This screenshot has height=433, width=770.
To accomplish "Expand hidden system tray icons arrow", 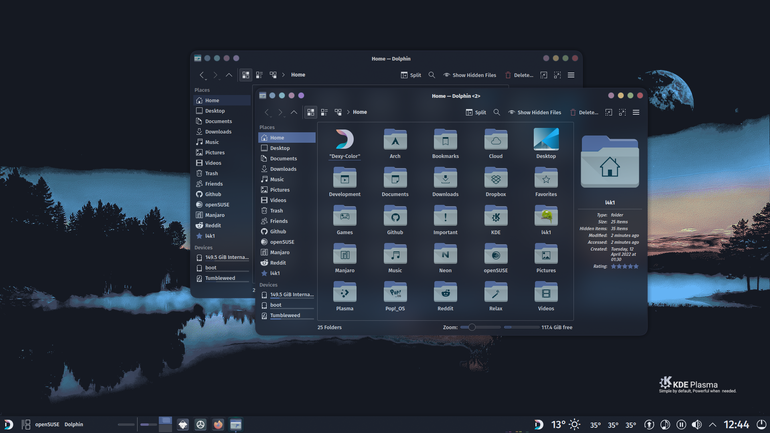I will (x=712, y=425).
